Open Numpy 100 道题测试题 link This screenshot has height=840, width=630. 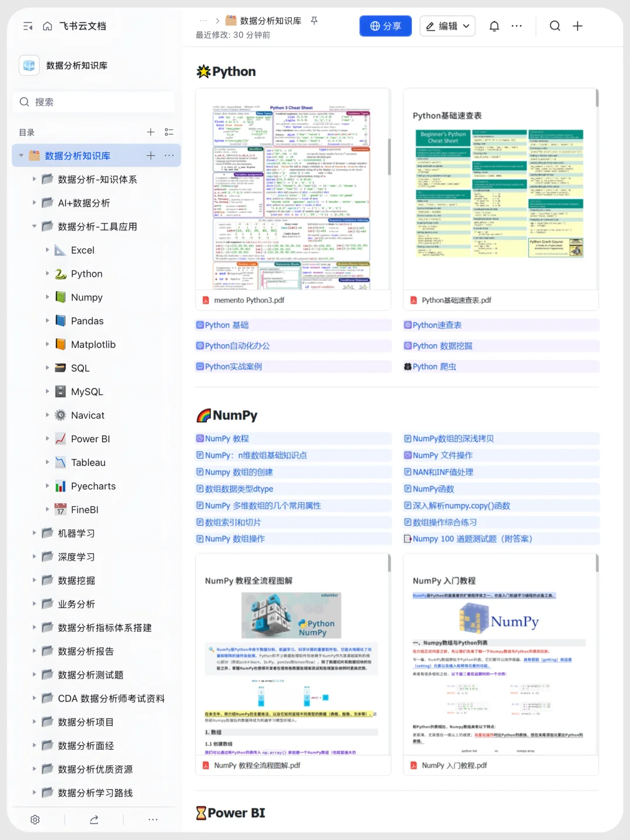(x=473, y=539)
